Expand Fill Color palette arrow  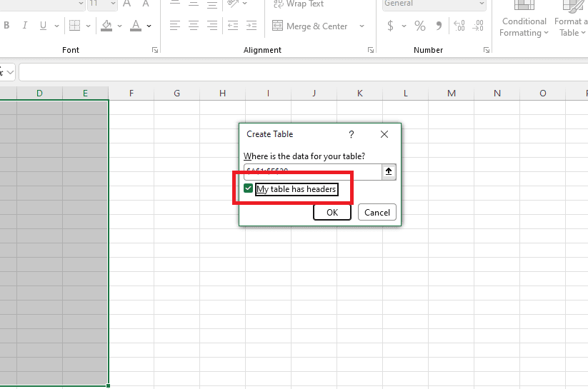coord(119,26)
